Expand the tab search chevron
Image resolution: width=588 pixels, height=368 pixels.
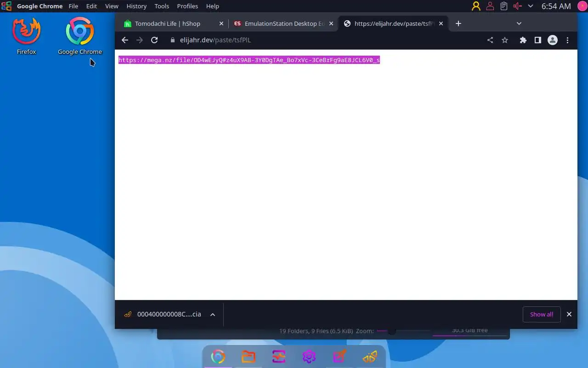[519, 23]
